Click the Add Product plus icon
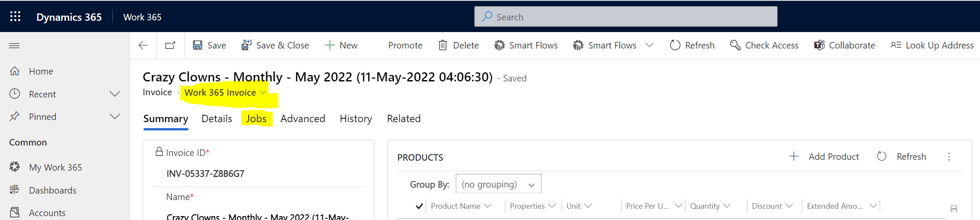This screenshot has width=980, height=220. (794, 157)
